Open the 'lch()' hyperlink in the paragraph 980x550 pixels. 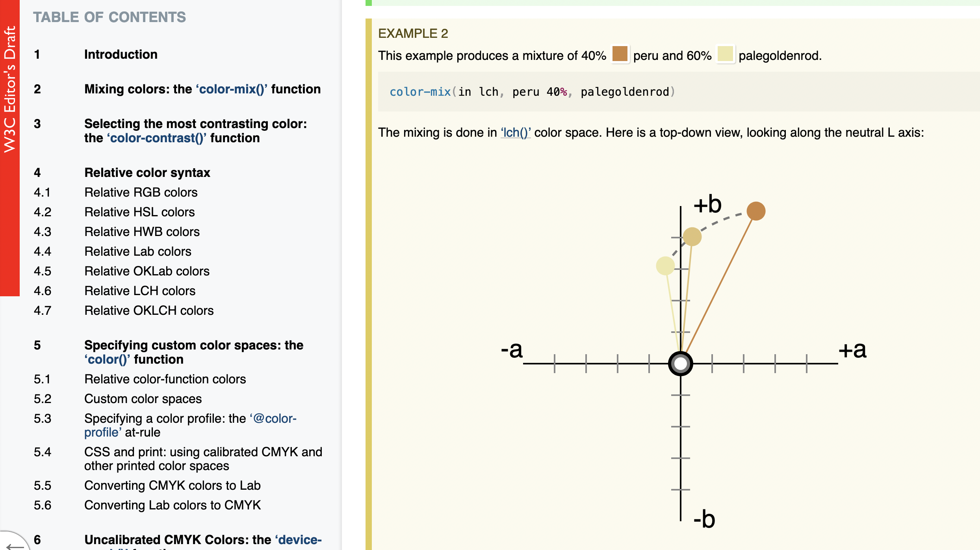pyautogui.click(x=516, y=133)
